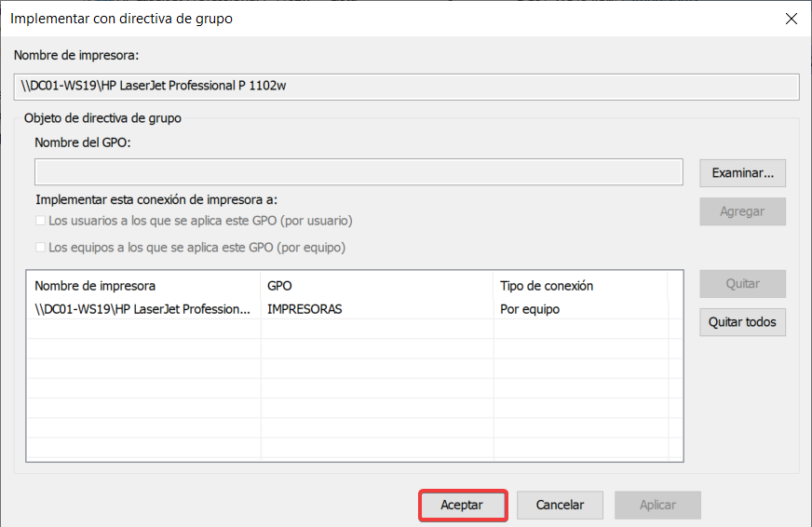Toggle the 'por equipo' checkbox
Image resolution: width=812 pixels, height=527 pixels.
click(x=40, y=248)
